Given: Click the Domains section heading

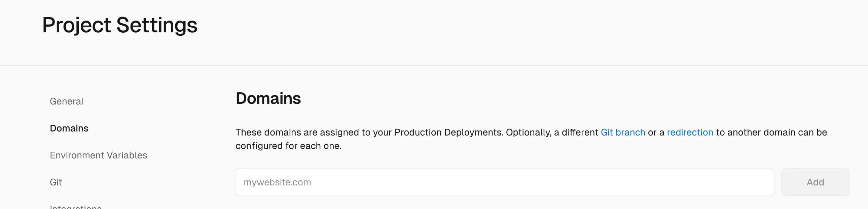Looking at the screenshot, I should (x=268, y=98).
